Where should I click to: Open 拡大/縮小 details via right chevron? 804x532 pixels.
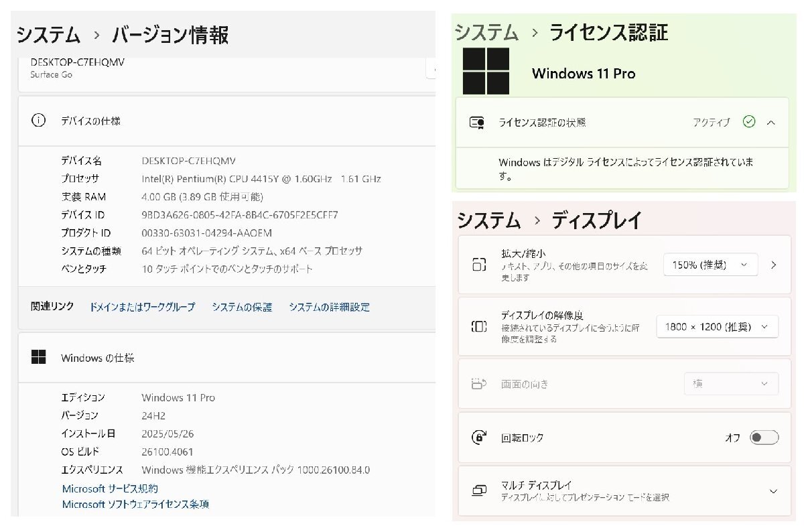[x=774, y=265]
